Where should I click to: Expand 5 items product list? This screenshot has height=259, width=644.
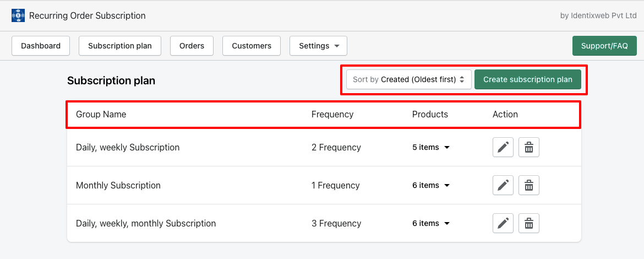pyautogui.click(x=431, y=147)
